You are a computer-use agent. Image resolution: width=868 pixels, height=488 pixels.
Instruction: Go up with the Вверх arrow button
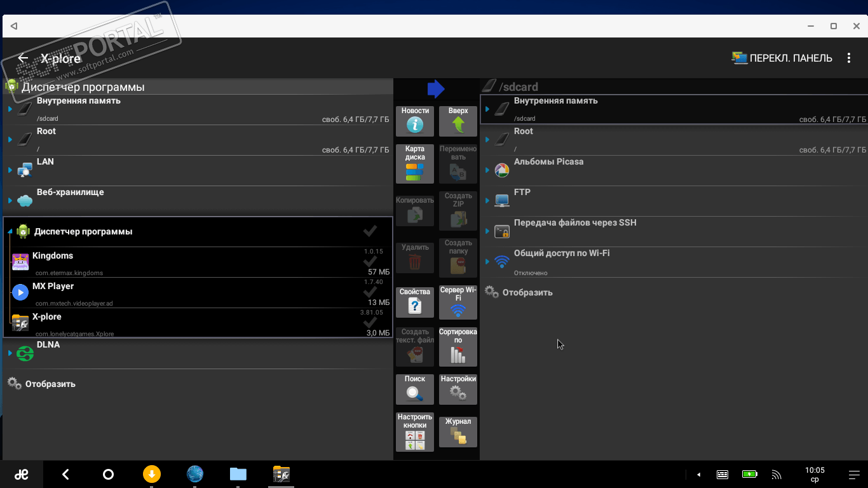[458, 121]
